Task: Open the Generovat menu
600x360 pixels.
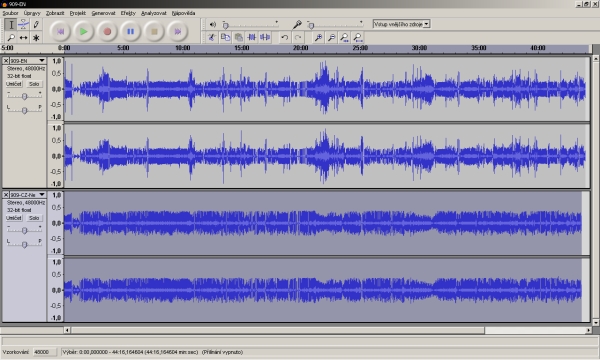Action: pyautogui.click(x=103, y=13)
